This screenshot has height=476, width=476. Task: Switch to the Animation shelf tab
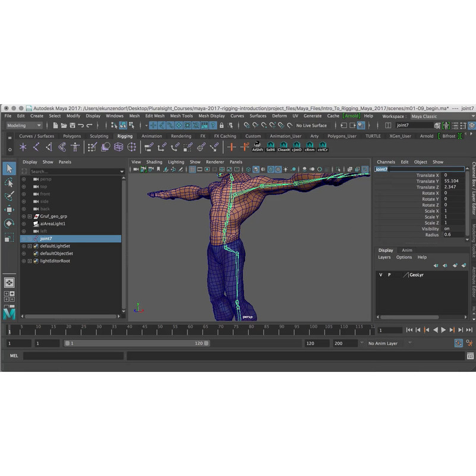pos(152,136)
